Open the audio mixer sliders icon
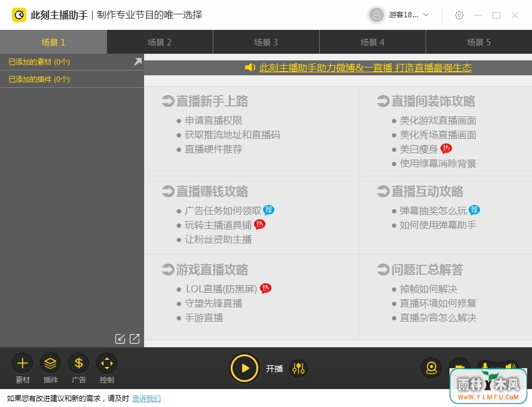Screen dimensions: 532x407 [x=298, y=368]
